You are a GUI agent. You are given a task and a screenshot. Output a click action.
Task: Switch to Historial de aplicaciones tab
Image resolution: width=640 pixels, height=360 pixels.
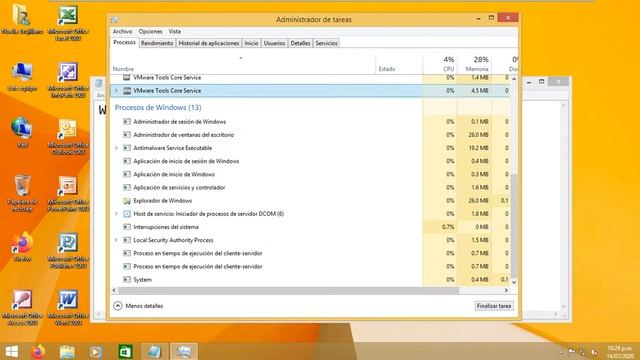point(209,43)
